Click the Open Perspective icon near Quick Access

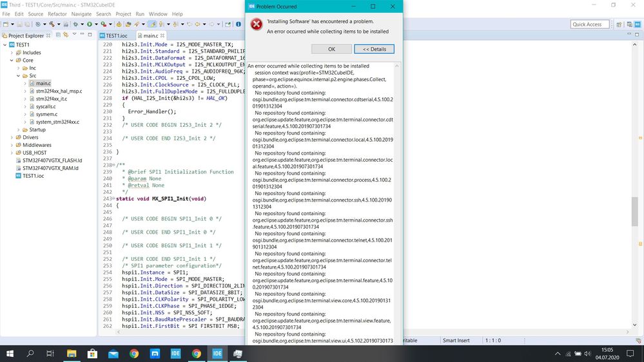[619, 24]
